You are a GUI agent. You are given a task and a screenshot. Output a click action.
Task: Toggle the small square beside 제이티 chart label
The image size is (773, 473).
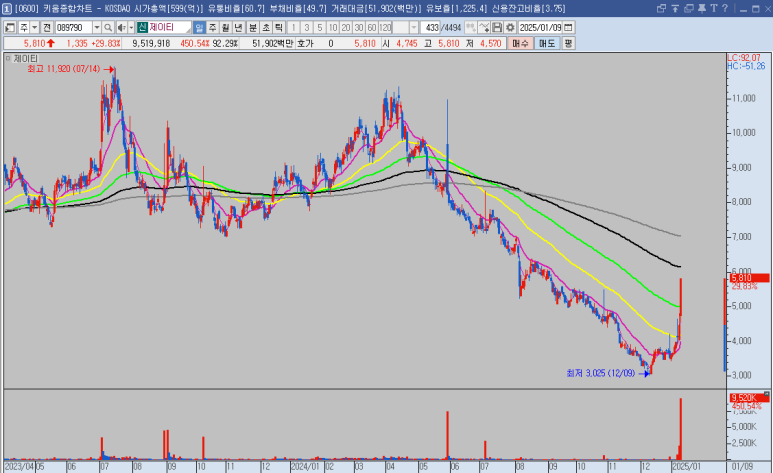8,58
